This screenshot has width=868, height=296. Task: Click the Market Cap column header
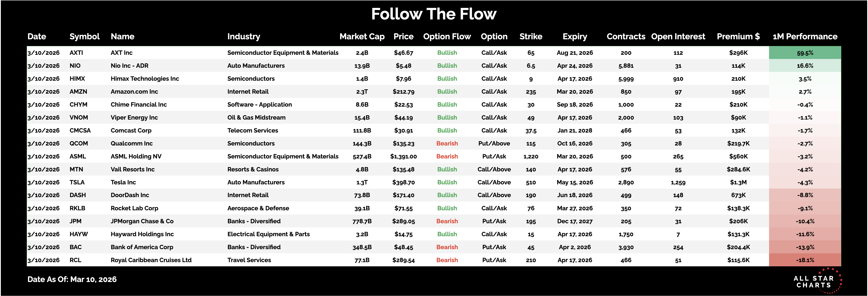coord(362,36)
